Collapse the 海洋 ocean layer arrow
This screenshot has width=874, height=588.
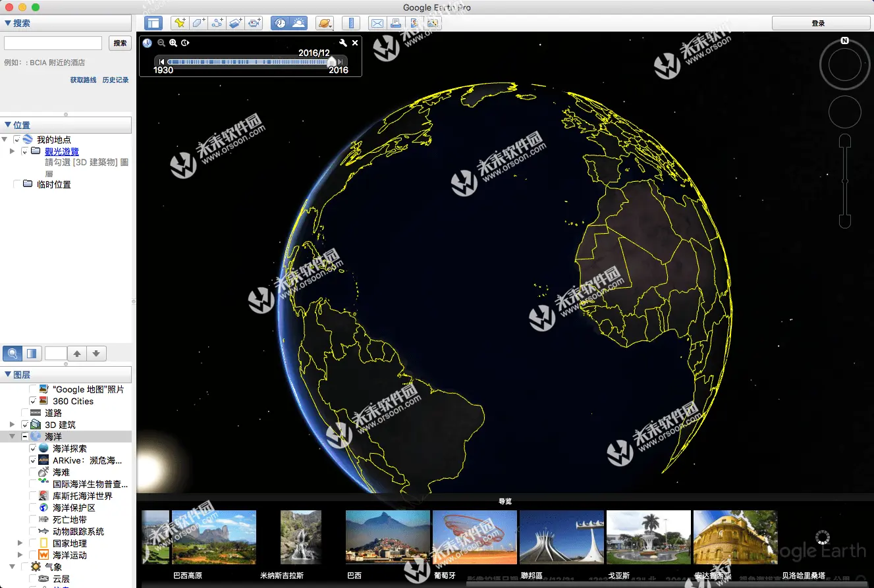coord(13,437)
